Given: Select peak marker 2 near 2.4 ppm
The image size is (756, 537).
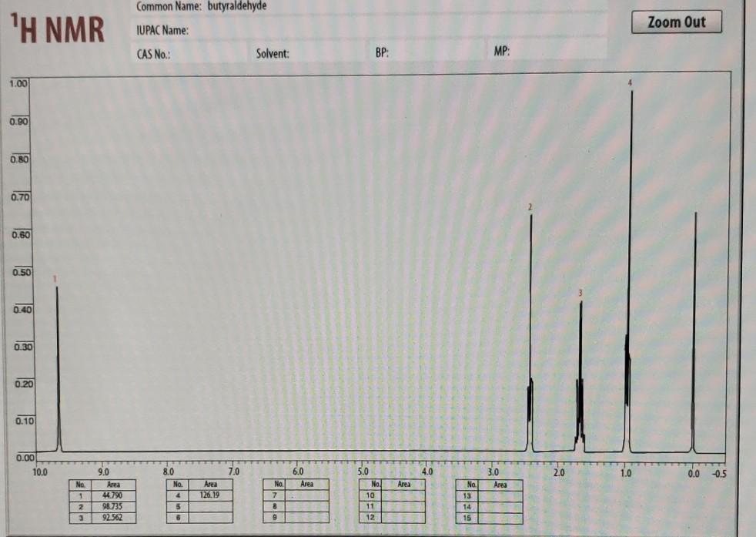Looking at the screenshot, I should [530, 207].
